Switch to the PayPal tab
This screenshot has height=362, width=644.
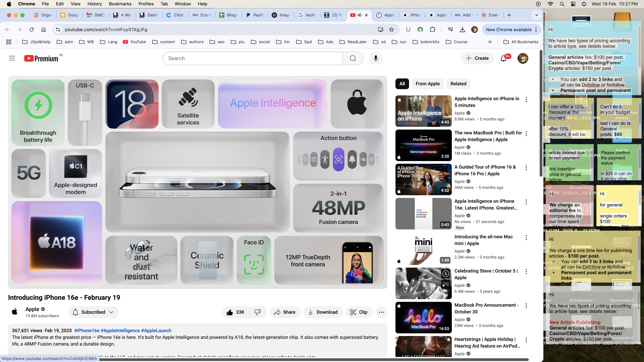pos(255,15)
